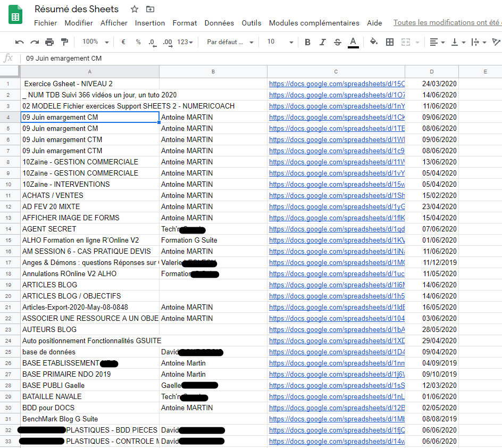
Task: Open the Google Sheets home icon
Action: 15,15
